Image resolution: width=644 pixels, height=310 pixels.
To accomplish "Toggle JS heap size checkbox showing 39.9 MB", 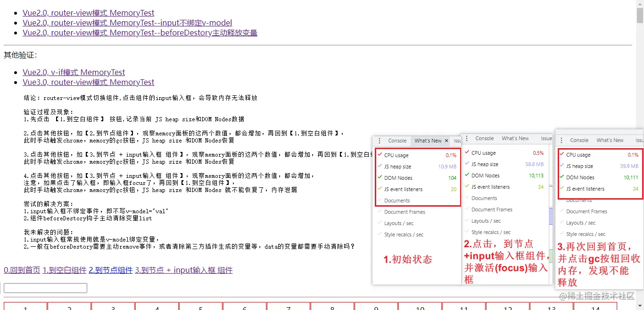I will click(x=561, y=166).
